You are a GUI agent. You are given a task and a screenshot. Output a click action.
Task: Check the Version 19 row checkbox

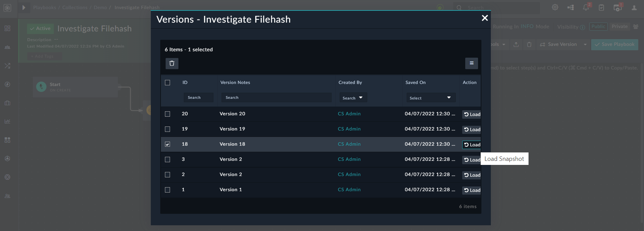tap(167, 129)
